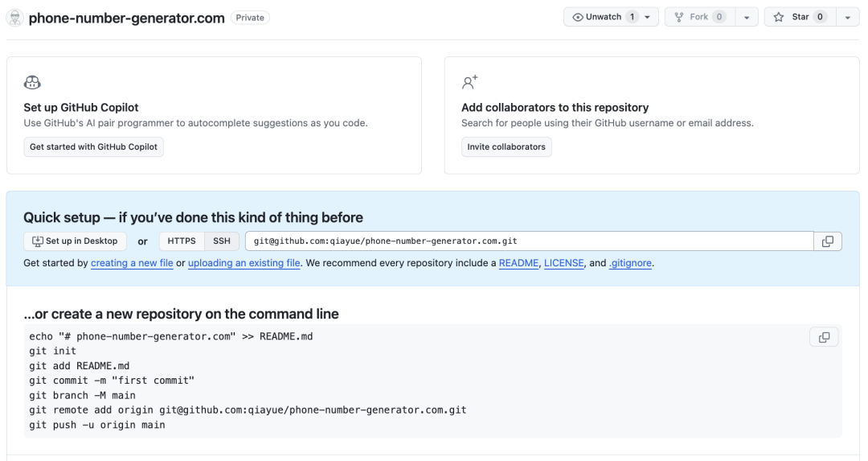The width and height of the screenshot is (868, 461).
Task: Click Get started with GitHub Copilot
Action: (x=93, y=147)
